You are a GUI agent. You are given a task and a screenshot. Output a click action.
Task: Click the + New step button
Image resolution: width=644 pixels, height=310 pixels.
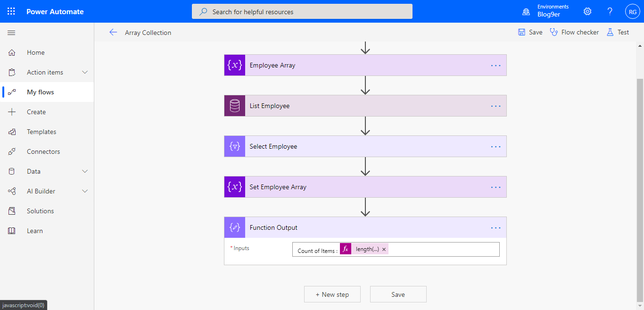tap(332, 294)
